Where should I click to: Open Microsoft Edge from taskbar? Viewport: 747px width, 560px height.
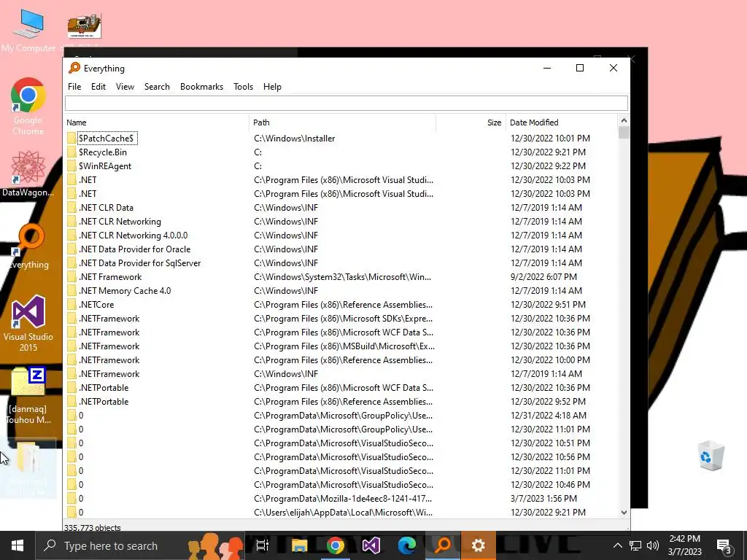[x=407, y=545]
